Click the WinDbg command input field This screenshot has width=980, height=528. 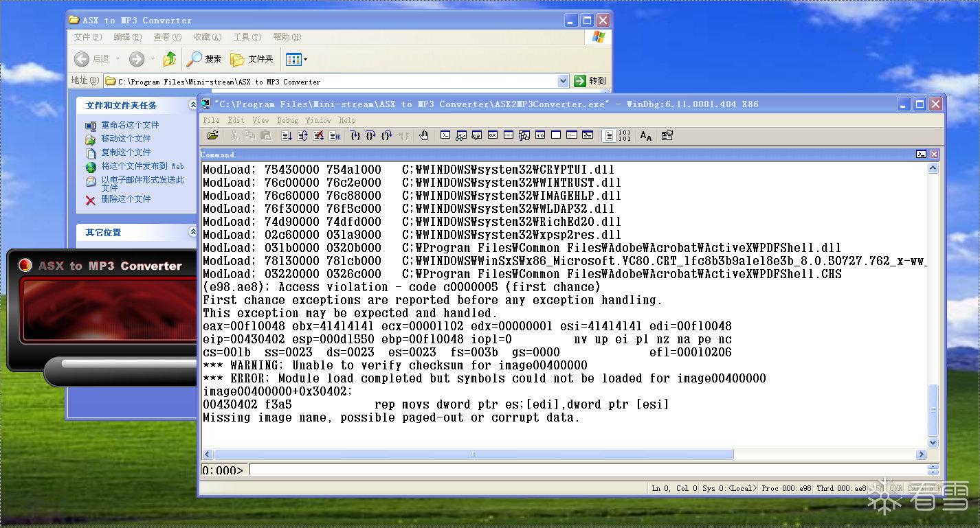588,470
